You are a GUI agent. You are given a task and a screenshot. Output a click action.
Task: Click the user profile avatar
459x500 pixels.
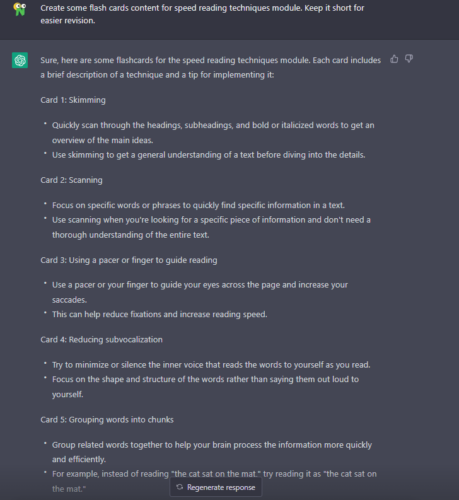click(x=20, y=9)
